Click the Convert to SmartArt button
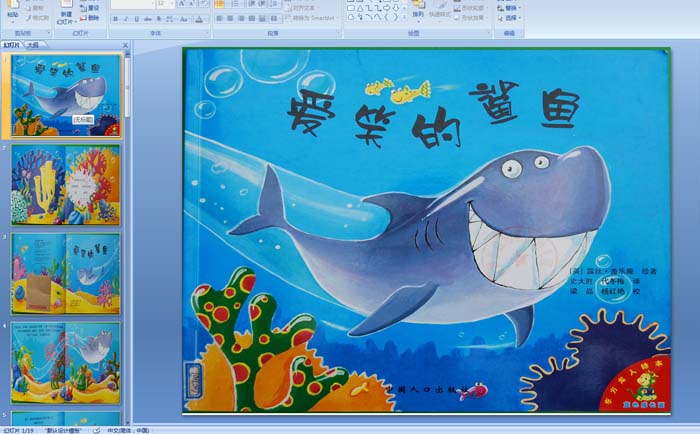Screen dimensions: 700x434 tap(312, 18)
